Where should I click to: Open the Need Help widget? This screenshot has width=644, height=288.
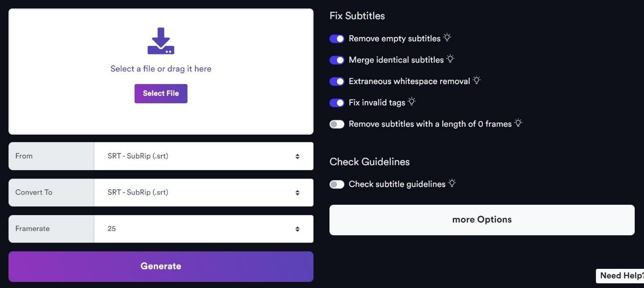pyautogui.click(x=621, y=276)
